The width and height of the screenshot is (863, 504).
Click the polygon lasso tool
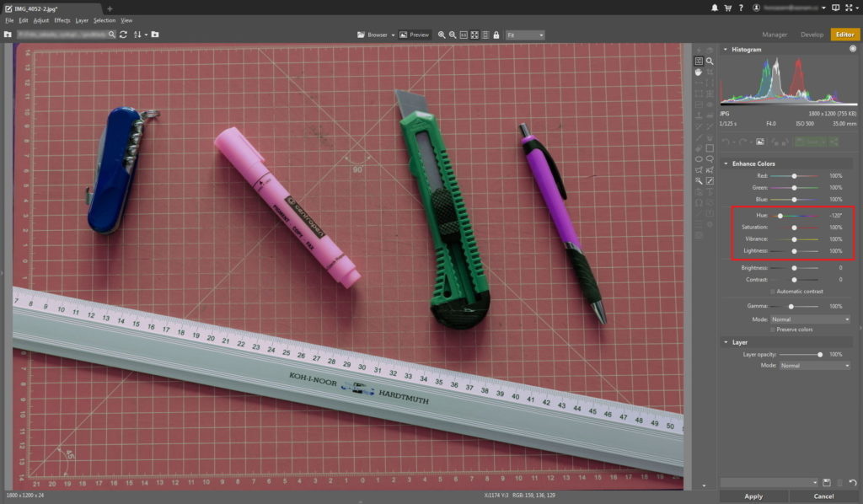(x=699, y=170)
